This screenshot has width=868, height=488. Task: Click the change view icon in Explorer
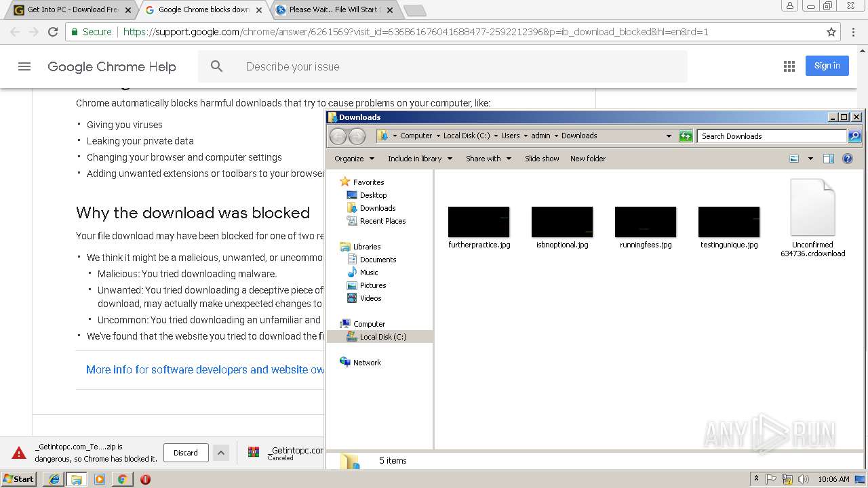click(x=794, y=159)
